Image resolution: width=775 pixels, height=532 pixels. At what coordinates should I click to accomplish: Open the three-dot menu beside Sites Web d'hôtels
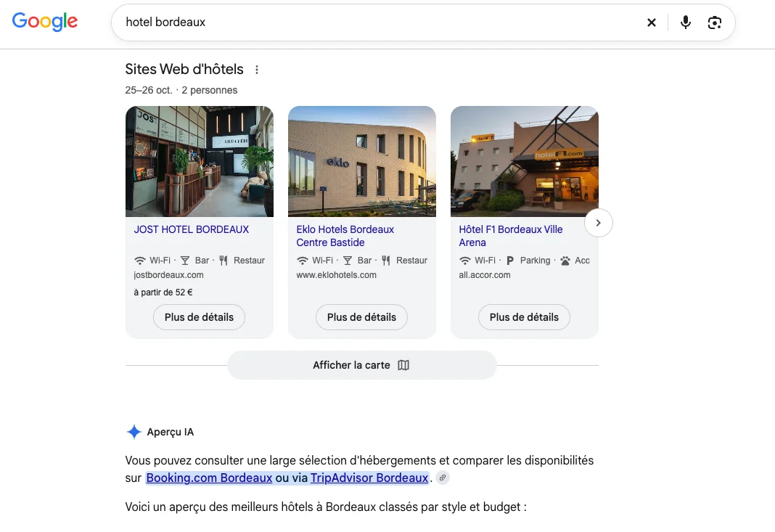[257, 70]
